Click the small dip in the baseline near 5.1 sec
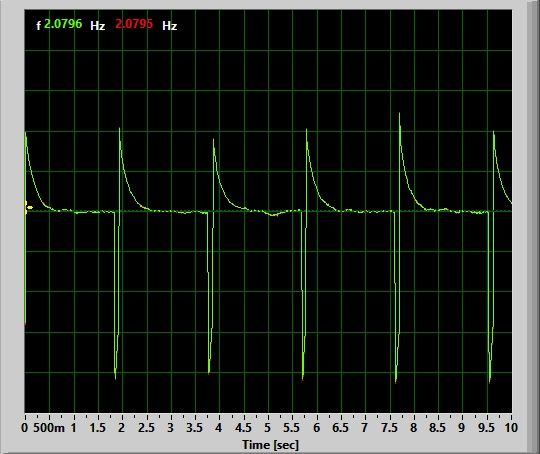 (274, 214)
